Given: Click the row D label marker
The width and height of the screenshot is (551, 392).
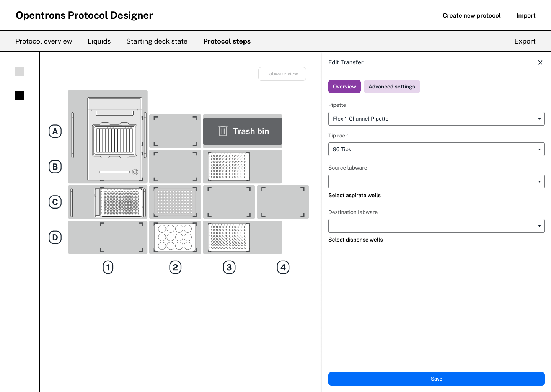Looking at the screenshot, I should [x=55, y=237].
